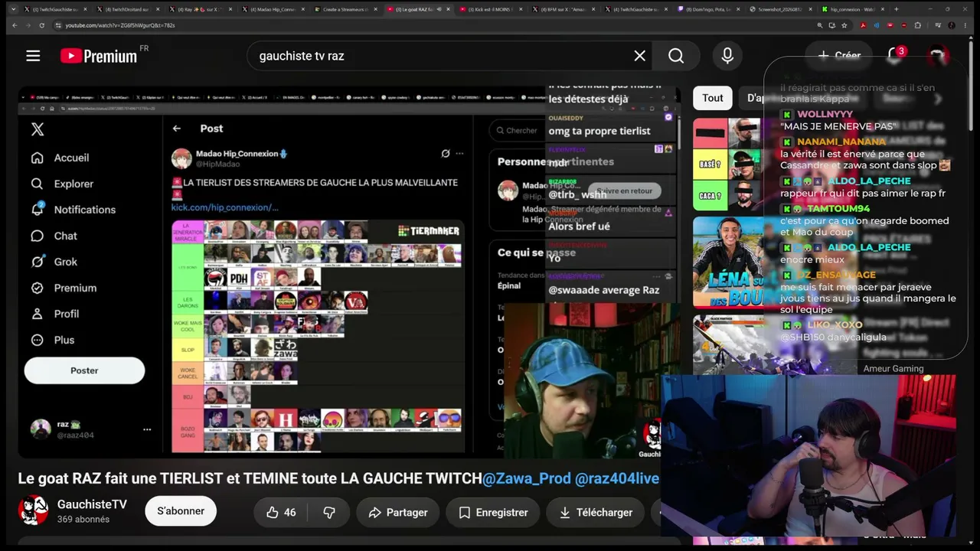Open the @raaz404live link in the title
Screen dimensions: 980x551
pos(617,479)
